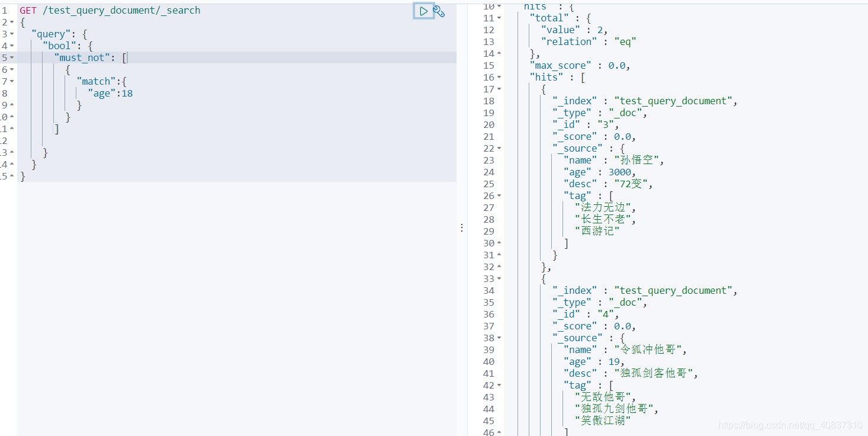Fold the "bool" block at editor line 4
Viewport: 868px width, 436px height.
tap(12, 46)
